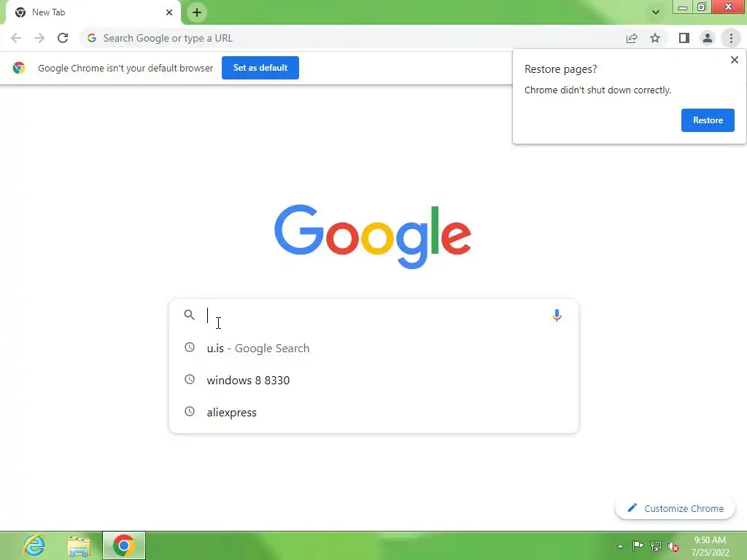This screenshot has width=747, height=560.
Task: Click the Restore button
Action: coord(708,120)
